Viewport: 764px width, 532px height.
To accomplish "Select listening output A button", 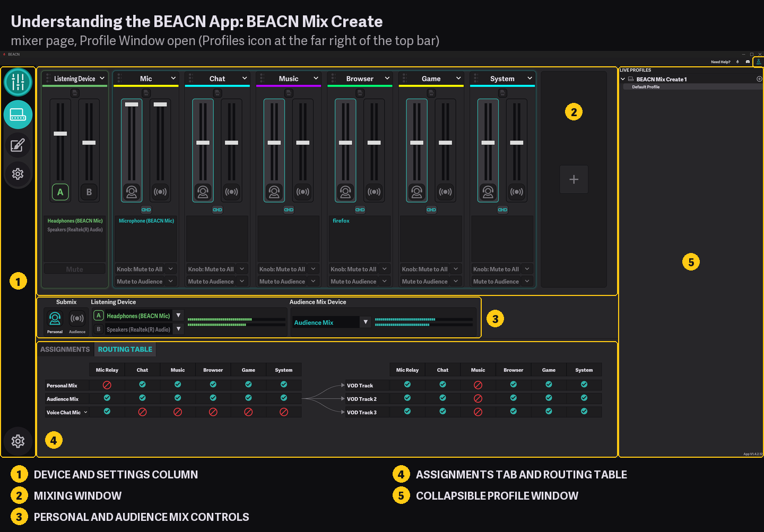I will [60, 192].
